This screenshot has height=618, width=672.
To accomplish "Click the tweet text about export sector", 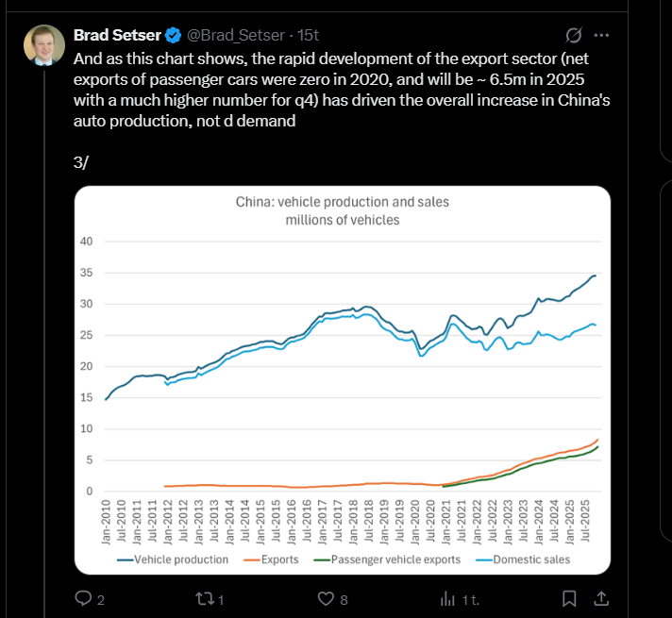I will tap(321, 90).
